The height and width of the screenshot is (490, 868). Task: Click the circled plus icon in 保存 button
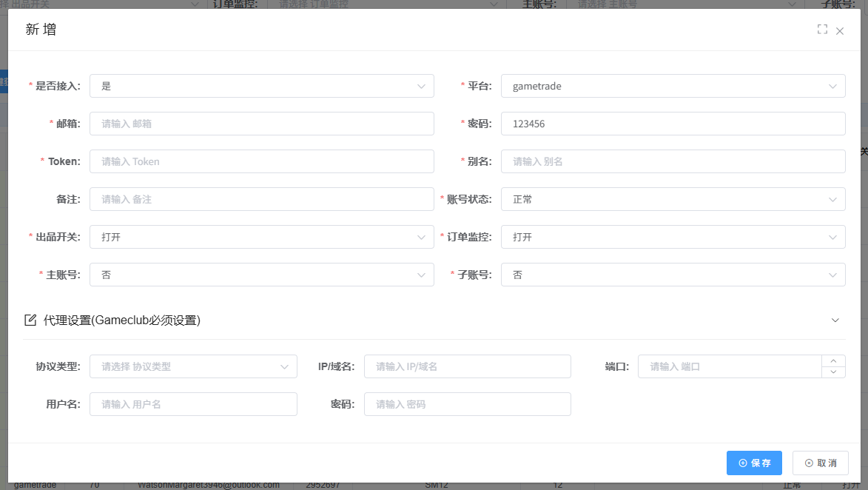742,463
